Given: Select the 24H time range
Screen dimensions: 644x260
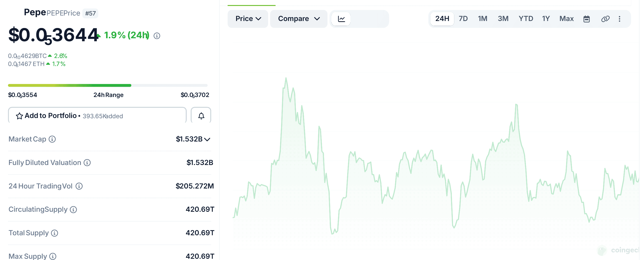Looking at the screenshot, I should click(x=442, y=19).
